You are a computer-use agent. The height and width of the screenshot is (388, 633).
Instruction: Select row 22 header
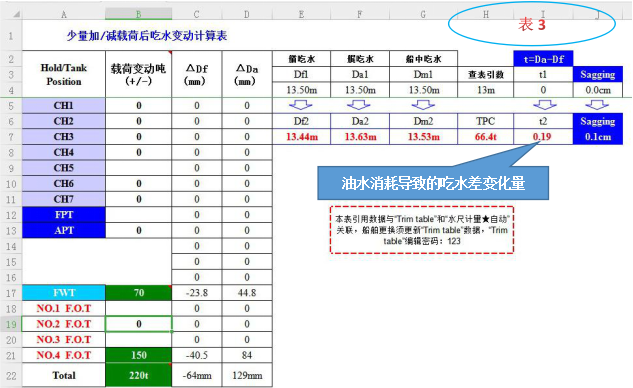11,375
